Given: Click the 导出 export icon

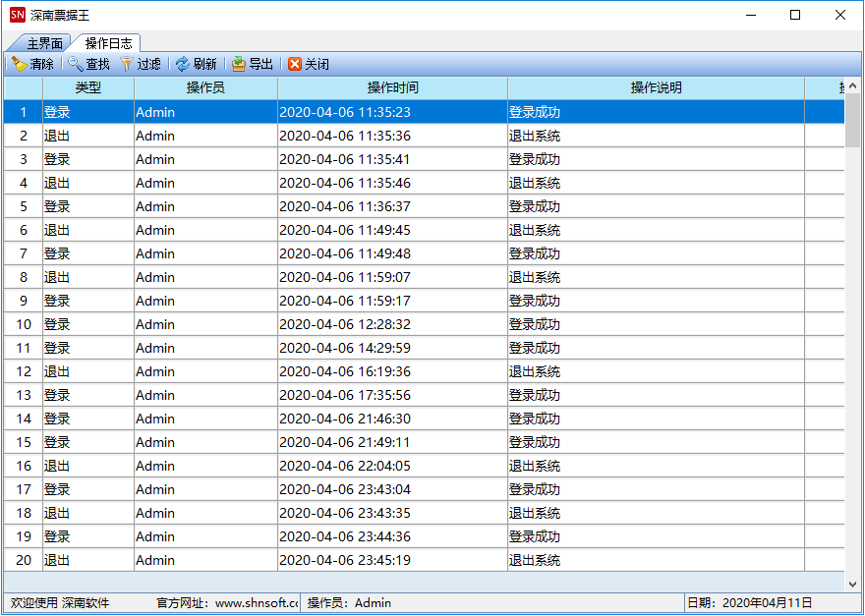Looking at the screenshot, I should coord(238,64).
